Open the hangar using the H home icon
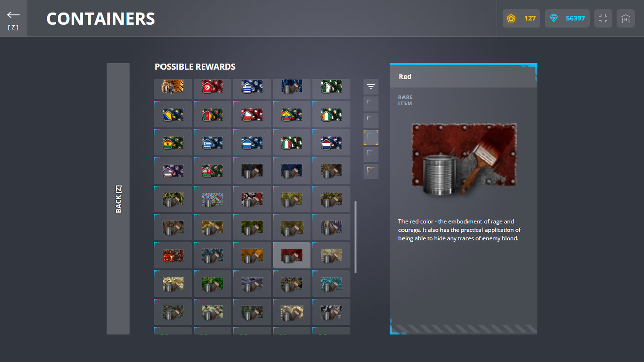 [625, 18]
